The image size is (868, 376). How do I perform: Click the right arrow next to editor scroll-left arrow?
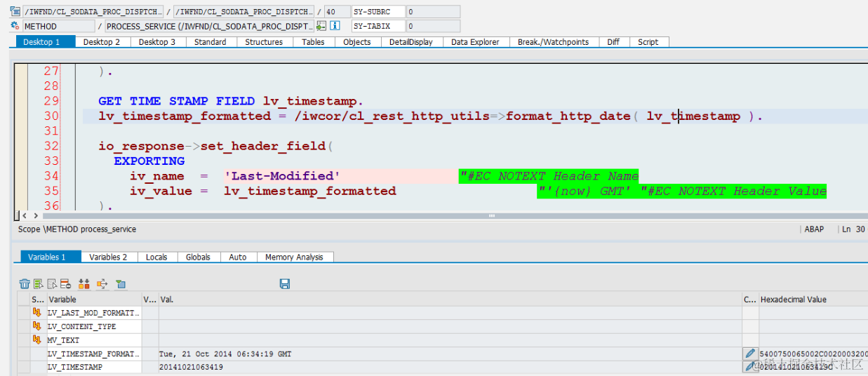click(x=36, y=216)
